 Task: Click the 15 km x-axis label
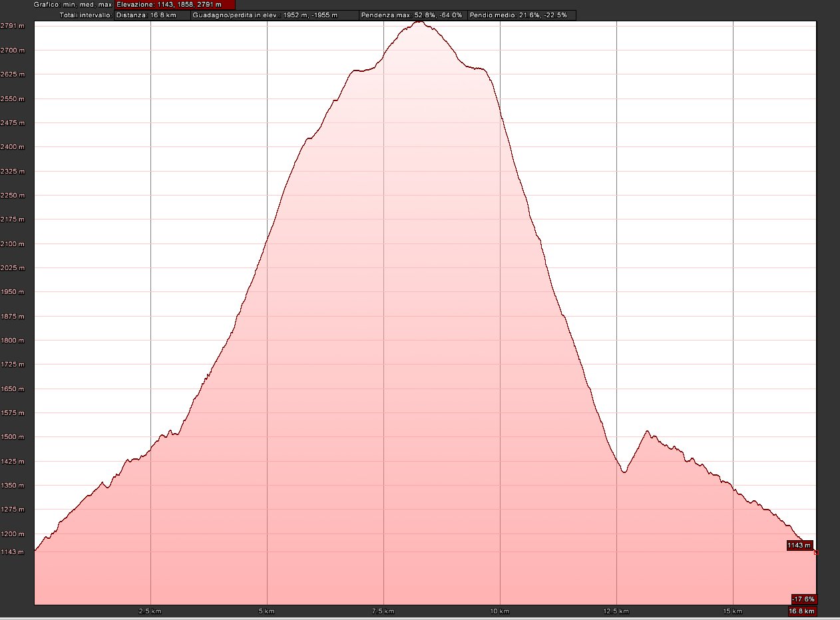pos(732,611)
